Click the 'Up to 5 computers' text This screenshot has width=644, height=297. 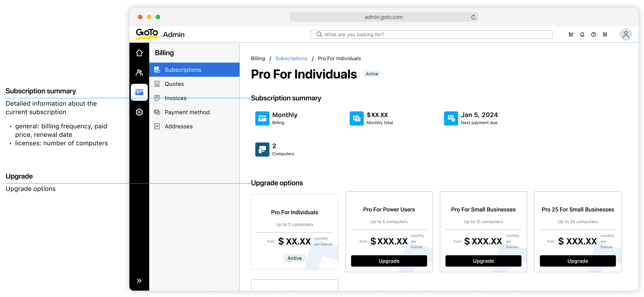tap(389, 222)
